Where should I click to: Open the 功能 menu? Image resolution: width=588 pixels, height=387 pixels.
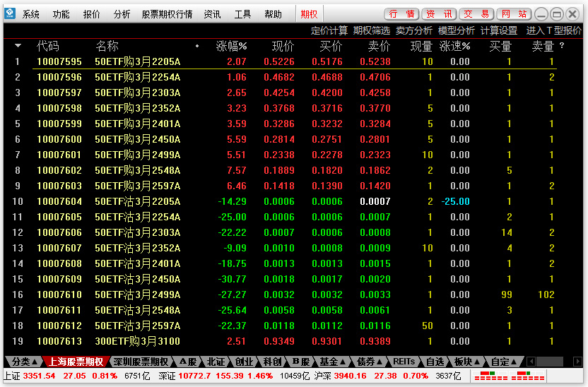tap(61, 14)
